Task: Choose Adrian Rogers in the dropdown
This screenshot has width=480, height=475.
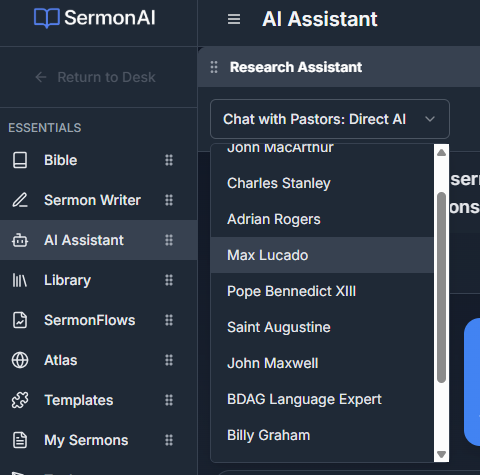Action: (x=322, y=219)
